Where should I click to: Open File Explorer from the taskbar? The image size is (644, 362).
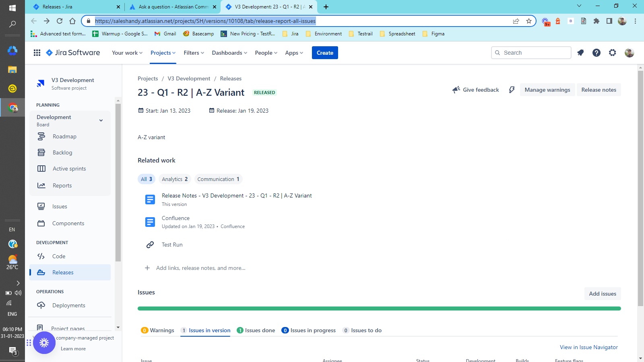[x=12, y=69]
